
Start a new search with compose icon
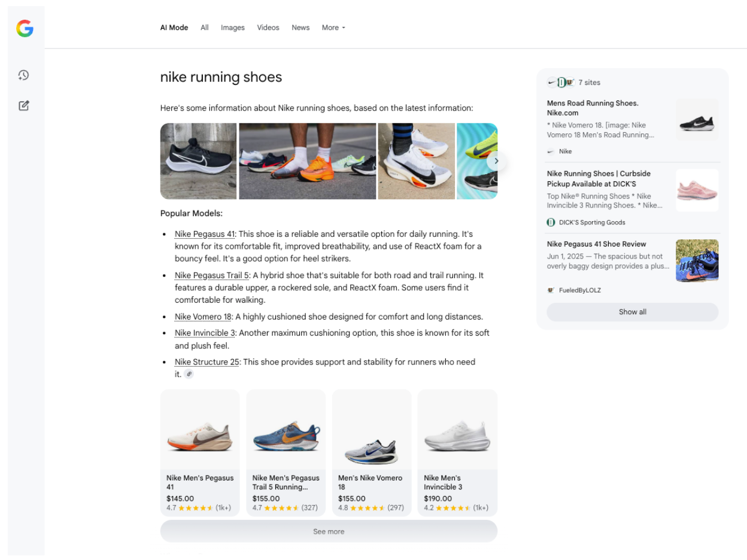point(23,106)
